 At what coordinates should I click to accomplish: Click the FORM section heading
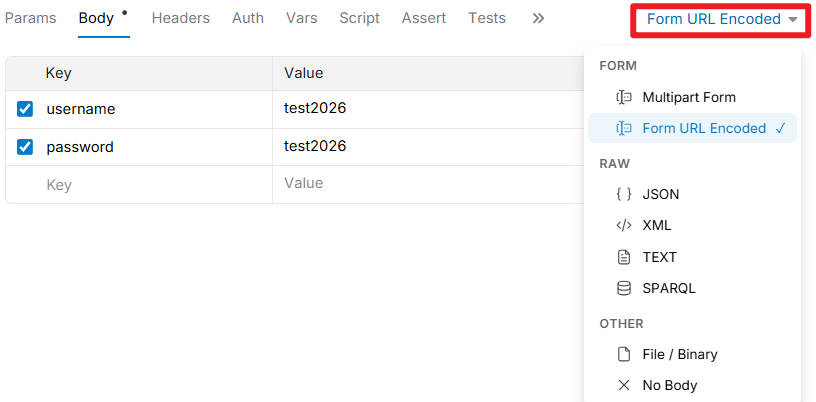tap(618, 66)
